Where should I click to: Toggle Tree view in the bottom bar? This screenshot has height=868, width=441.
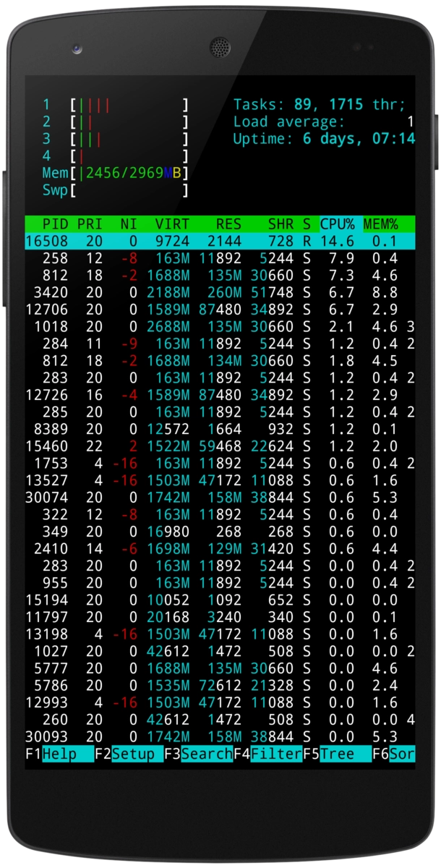pos(345,754)
